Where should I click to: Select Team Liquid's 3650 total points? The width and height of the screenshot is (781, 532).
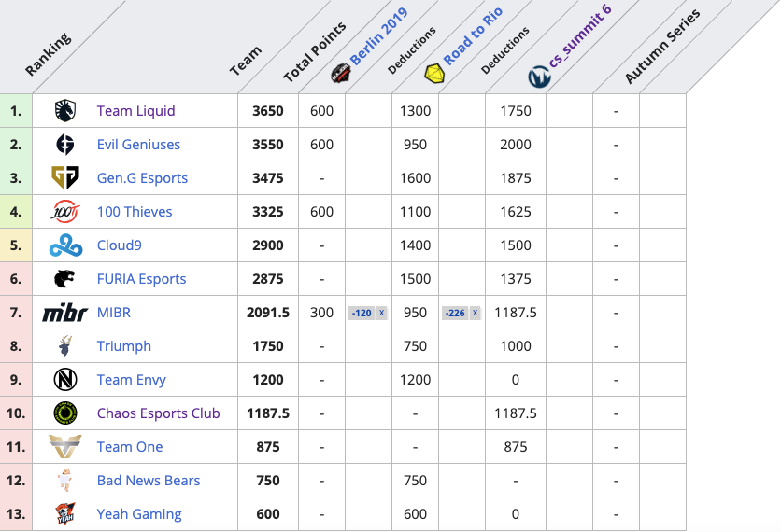tap(268, 110)
